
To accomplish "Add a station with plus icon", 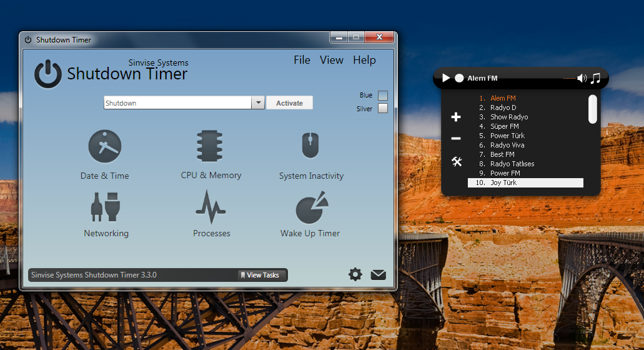I will tap(456, 117).
